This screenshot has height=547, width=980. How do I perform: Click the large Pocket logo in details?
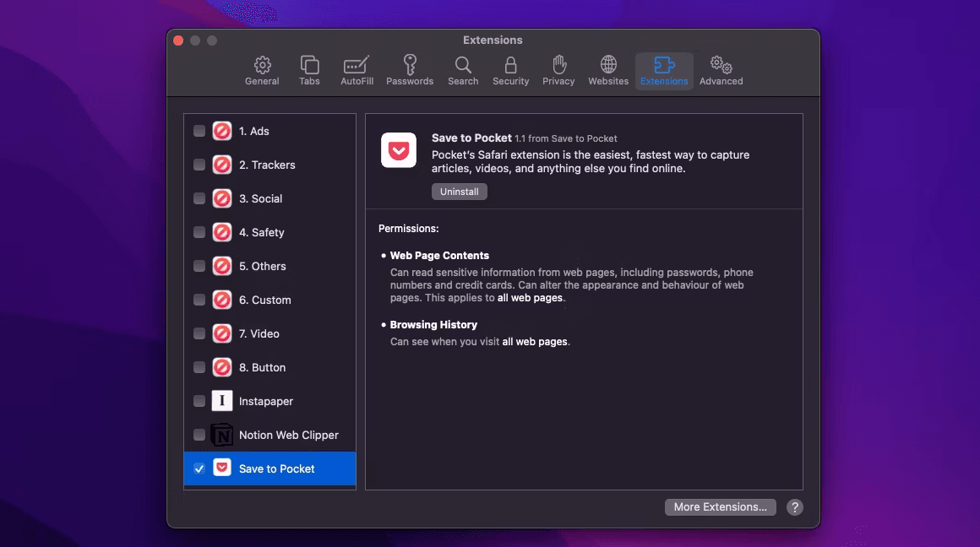pos(399,150)
